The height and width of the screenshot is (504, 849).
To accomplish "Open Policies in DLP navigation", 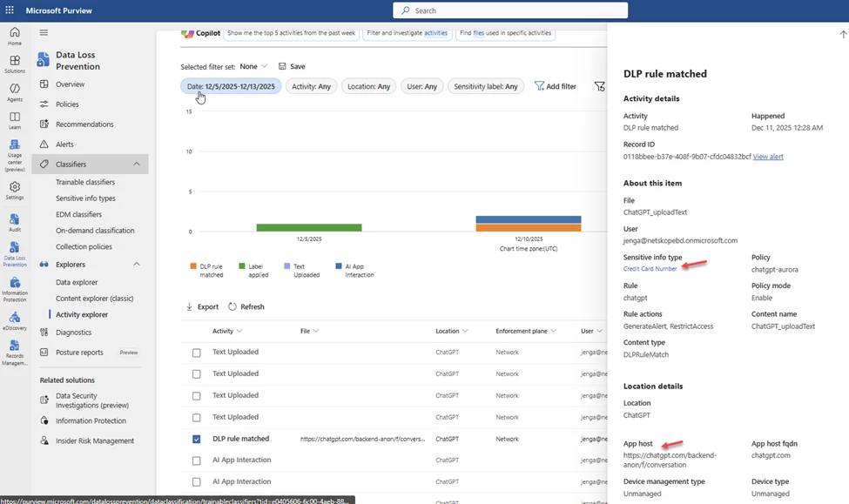I will coord(67,104).
